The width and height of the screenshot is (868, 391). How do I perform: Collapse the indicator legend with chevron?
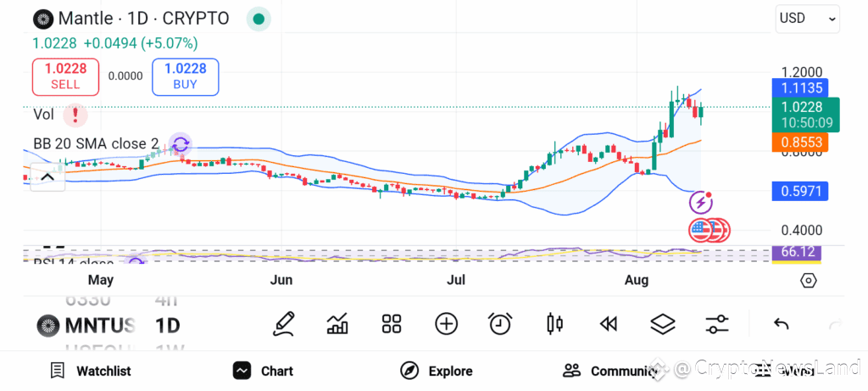47,177
